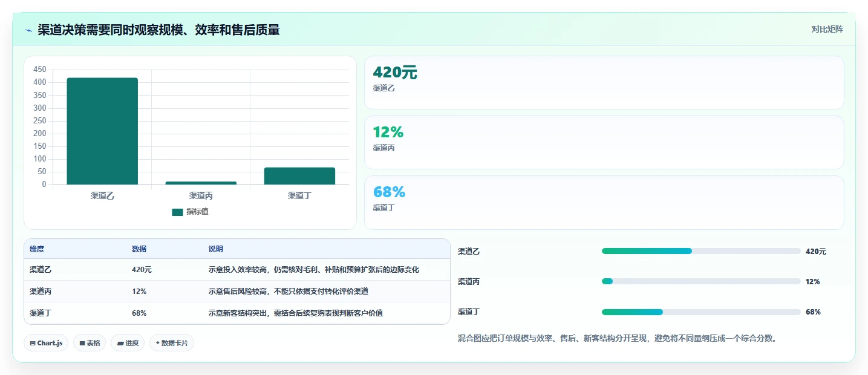This screenshot has width=868, height=375.
Task: Click the 渠道丙 bar in chart
Action: click(201, 183)
